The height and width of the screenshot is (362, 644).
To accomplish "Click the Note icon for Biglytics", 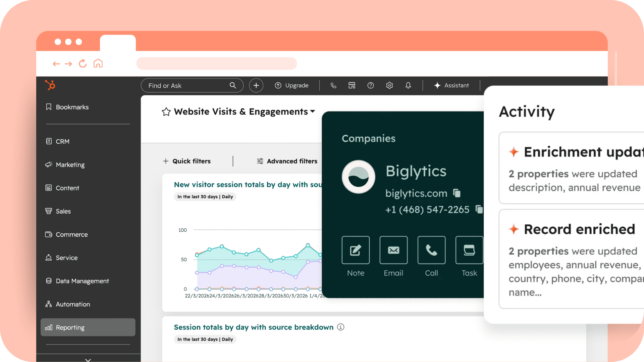I will (x=356, y=250).
